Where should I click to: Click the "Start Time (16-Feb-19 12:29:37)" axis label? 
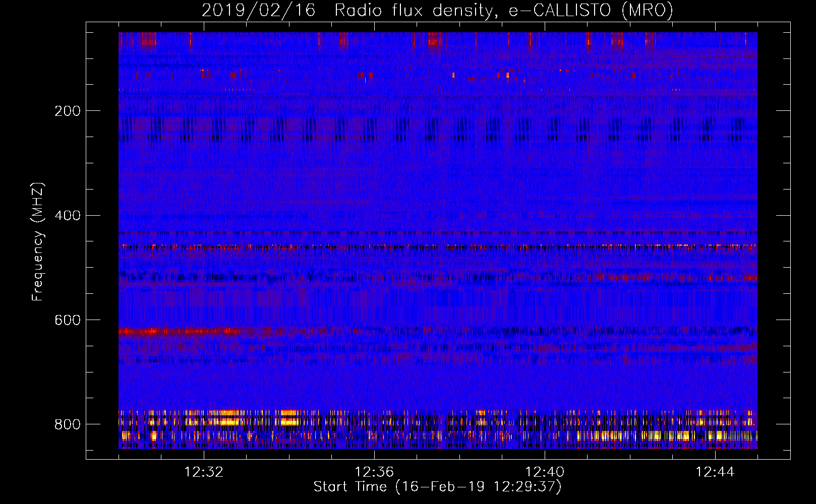437,487
